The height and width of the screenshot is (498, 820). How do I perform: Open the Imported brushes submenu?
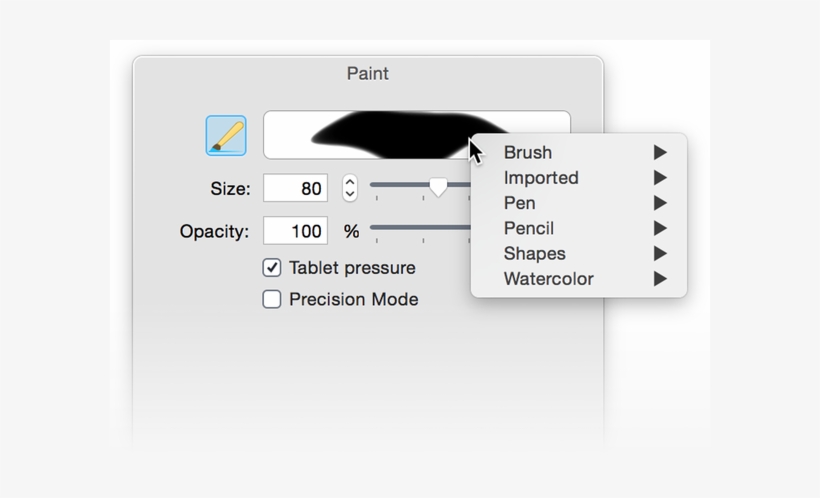[x=541, y=178]
